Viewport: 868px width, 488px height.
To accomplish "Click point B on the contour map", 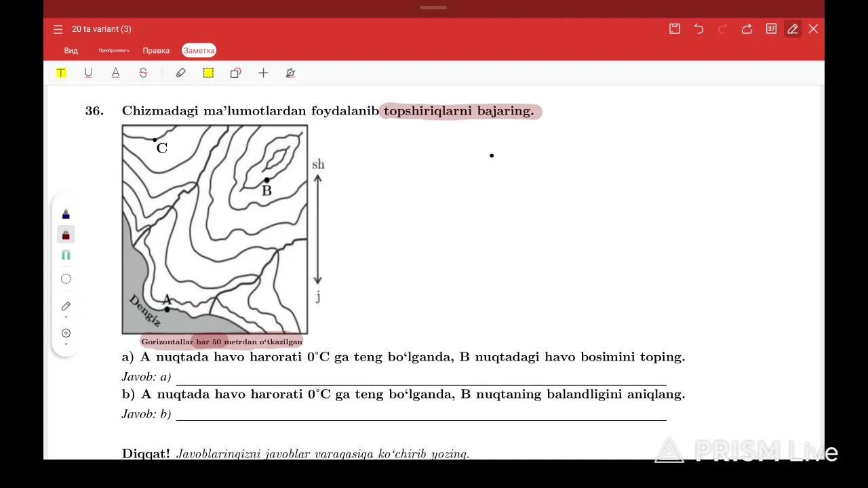I will 267,180.
